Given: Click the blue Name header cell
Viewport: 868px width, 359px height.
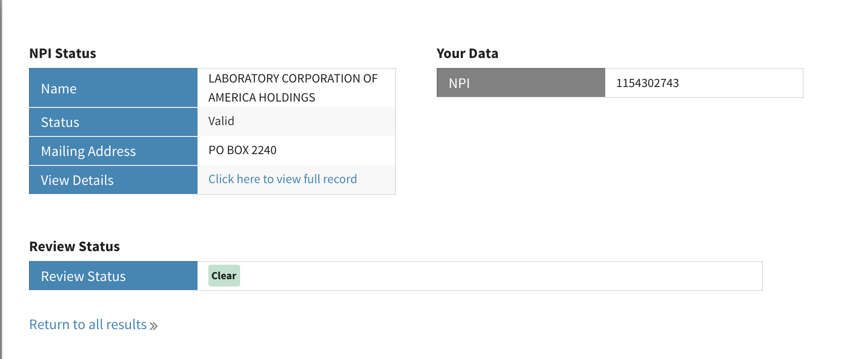Looking at the screenshot, I should pos(113,88).
